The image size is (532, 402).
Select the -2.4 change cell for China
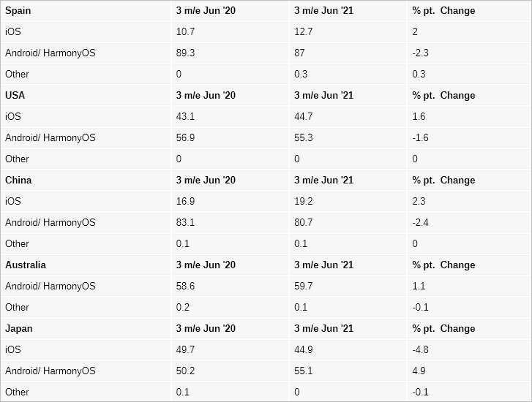[421, 223]
